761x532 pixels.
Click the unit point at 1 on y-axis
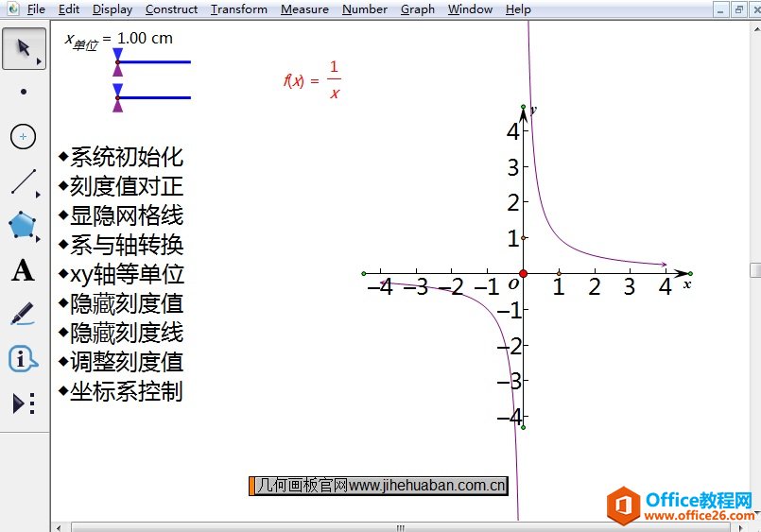[x=523, y=237]
